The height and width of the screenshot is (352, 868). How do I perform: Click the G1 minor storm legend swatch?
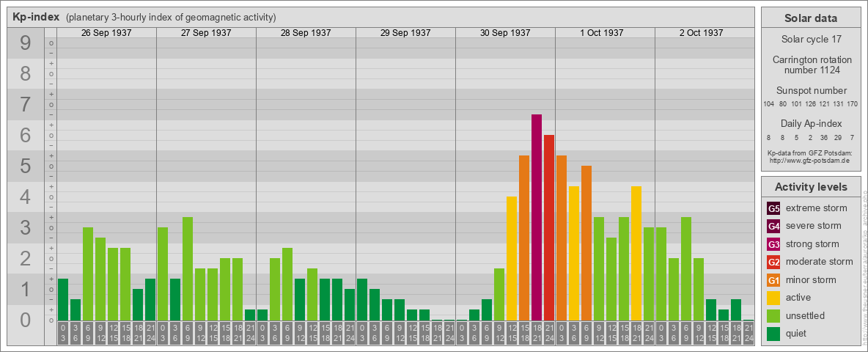[773, 280]
